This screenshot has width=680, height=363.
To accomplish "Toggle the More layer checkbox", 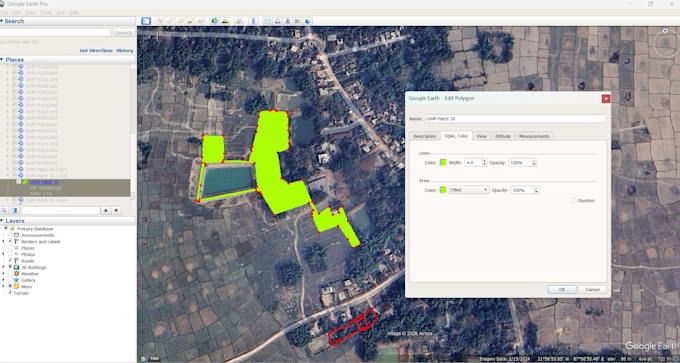I will coord(10,286).
